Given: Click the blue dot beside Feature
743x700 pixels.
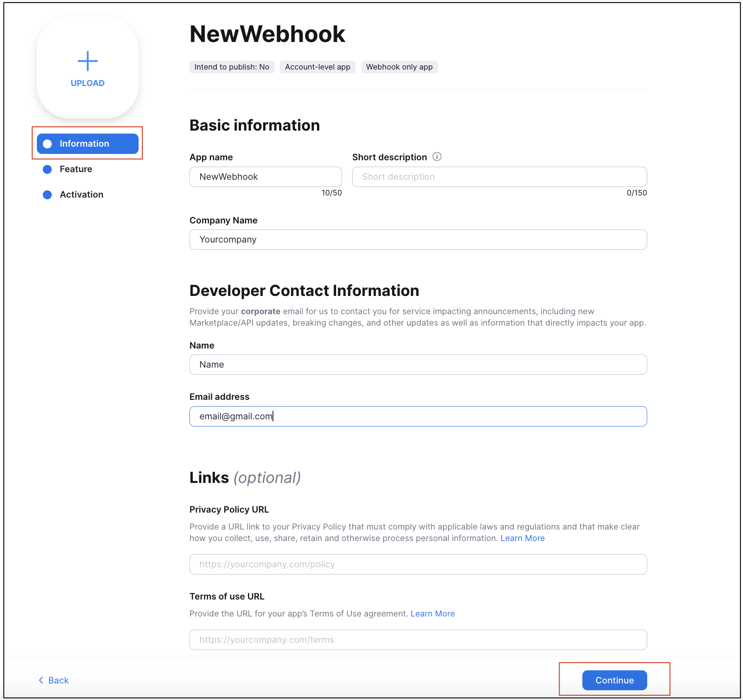Looking at the screenshot, I should tap(47, 169).
